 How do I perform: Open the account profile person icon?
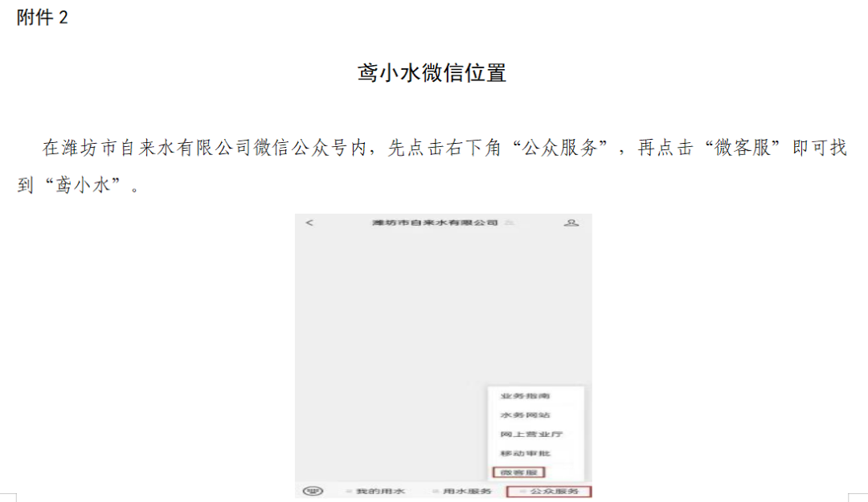[x=571, y=222]
